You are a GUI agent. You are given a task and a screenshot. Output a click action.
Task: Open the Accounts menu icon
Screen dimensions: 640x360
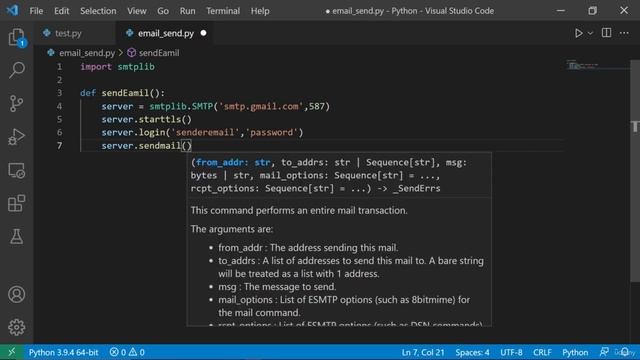coord(16,294)
